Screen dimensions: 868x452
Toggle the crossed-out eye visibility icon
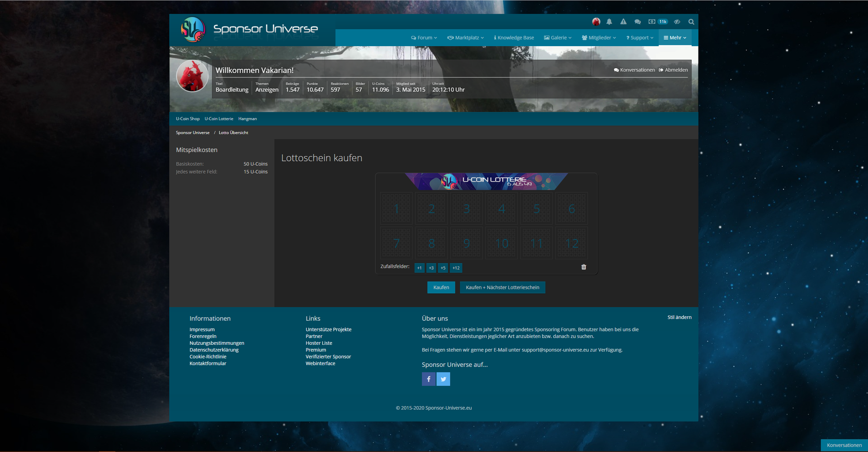[677, 22]
